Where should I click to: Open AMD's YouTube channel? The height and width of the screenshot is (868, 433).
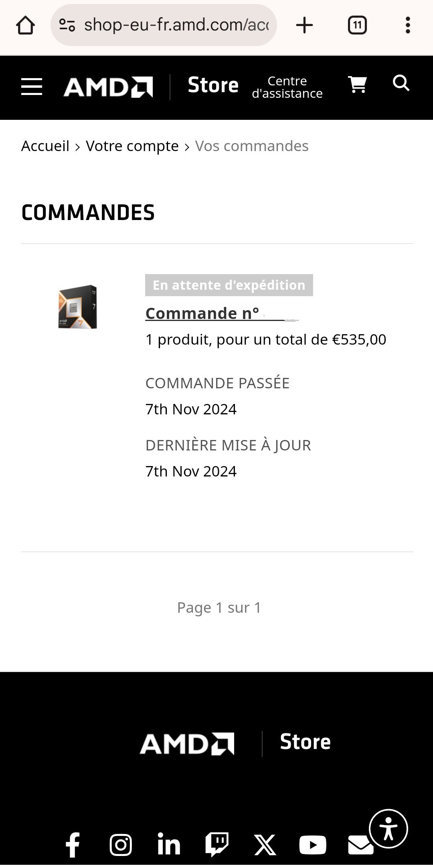click(x=313, y=845)
